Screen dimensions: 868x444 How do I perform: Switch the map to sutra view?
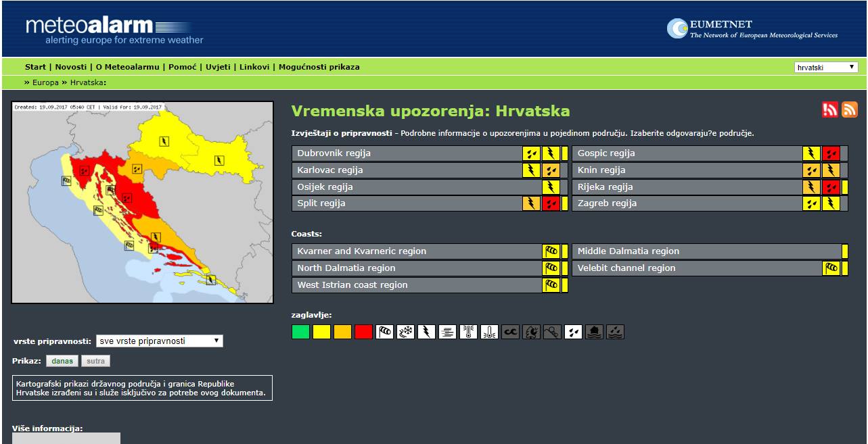95,361
